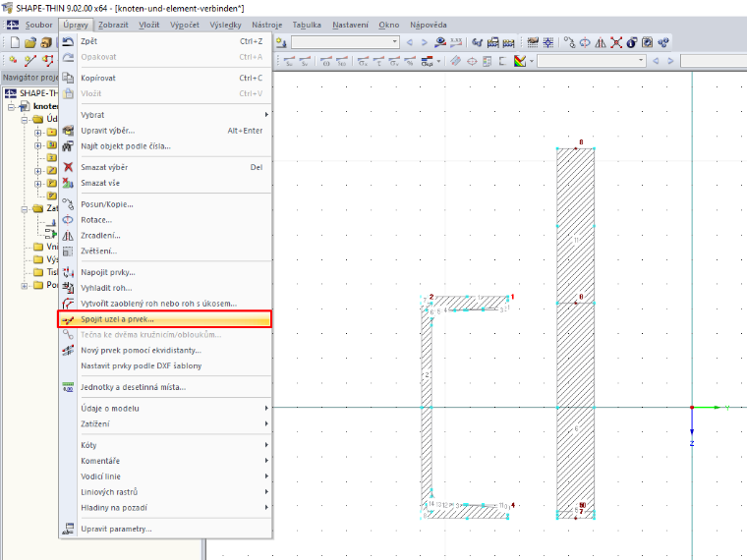Click the info sphere icon in toolbar
This screenshot has height=560, width=747.
point(632,43)
